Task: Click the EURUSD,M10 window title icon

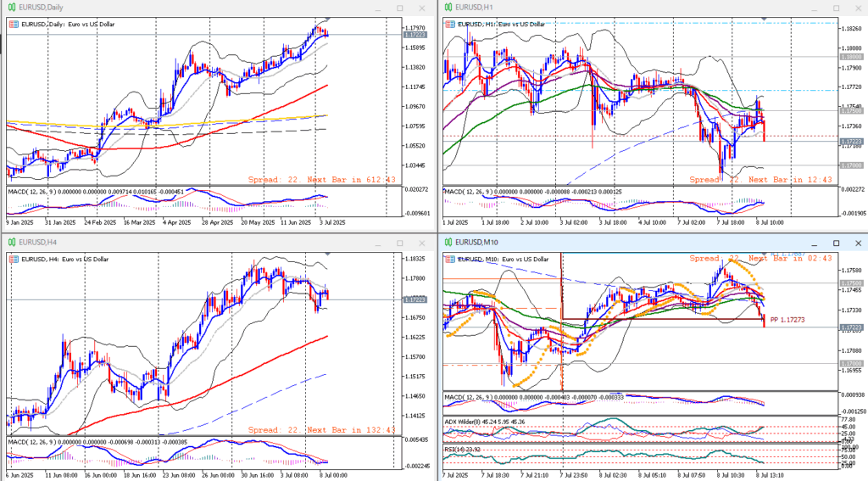Action: [448, 243]
